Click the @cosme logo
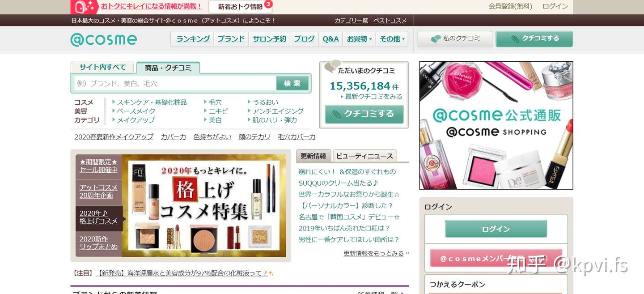This screenshot has width=644, height=294. pyautogui.click(x=104, y=39)
